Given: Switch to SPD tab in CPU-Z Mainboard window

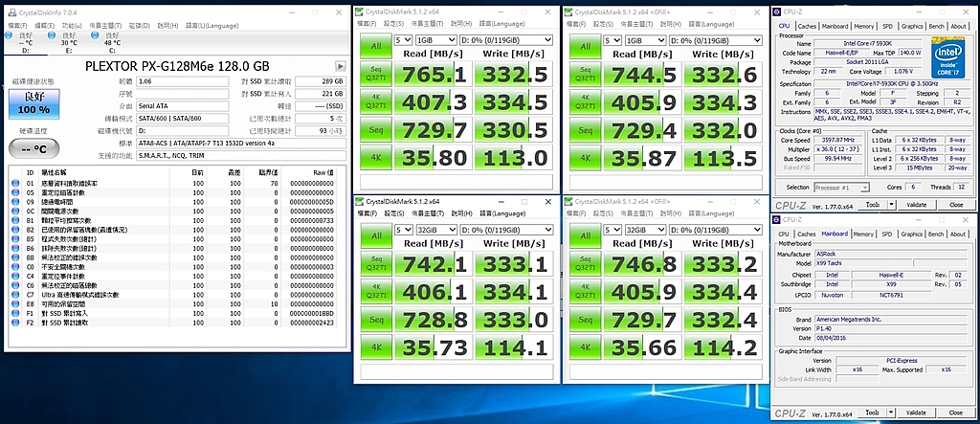Looking at the screenshot, I should pyautogui.click(x=887, y=234).
